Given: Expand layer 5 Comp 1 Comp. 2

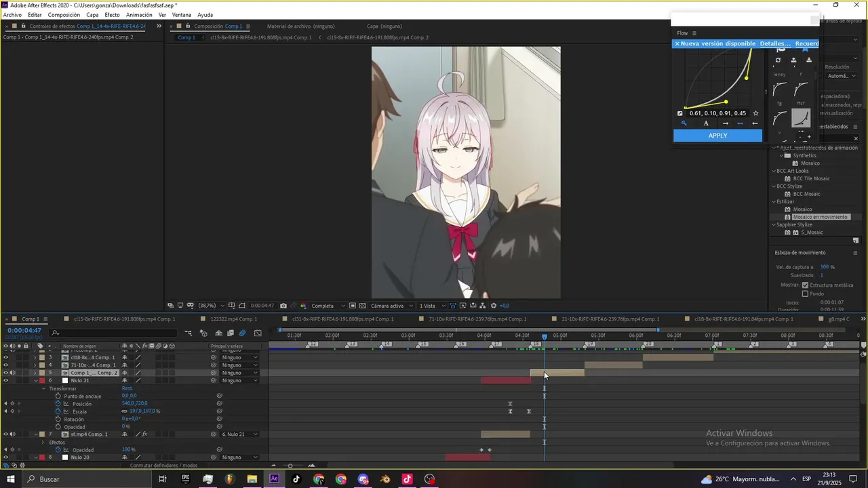Looking at the screenshot, I should click(35, 373).
